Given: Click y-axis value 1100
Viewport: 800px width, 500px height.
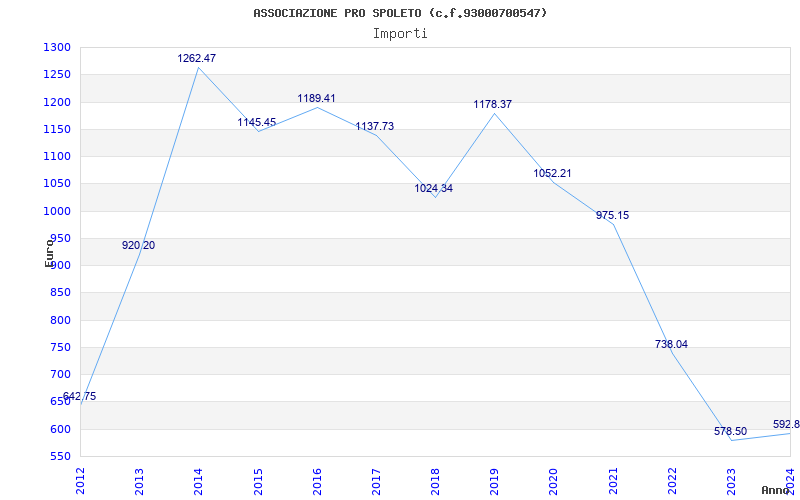Looking at the screenshot, I should pyautogui.click(x=57, y=157).
